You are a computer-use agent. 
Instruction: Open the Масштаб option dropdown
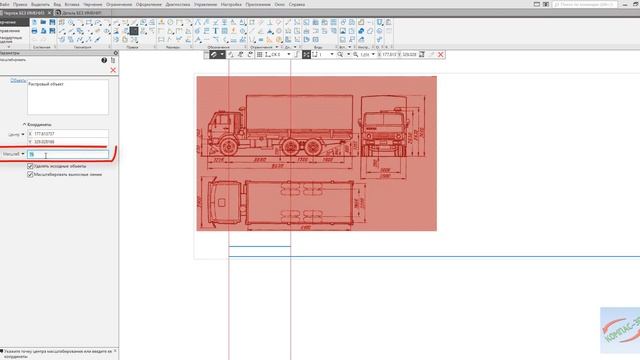tap(23, 154)
